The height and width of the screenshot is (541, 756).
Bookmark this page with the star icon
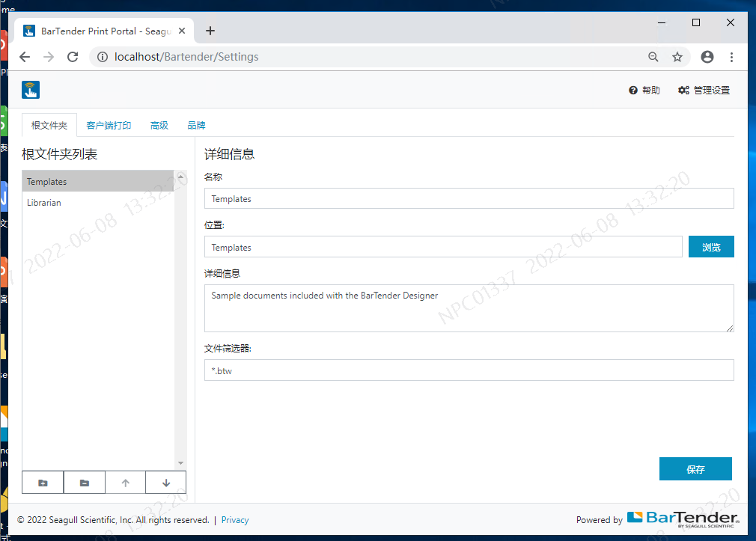coord(677,56)
